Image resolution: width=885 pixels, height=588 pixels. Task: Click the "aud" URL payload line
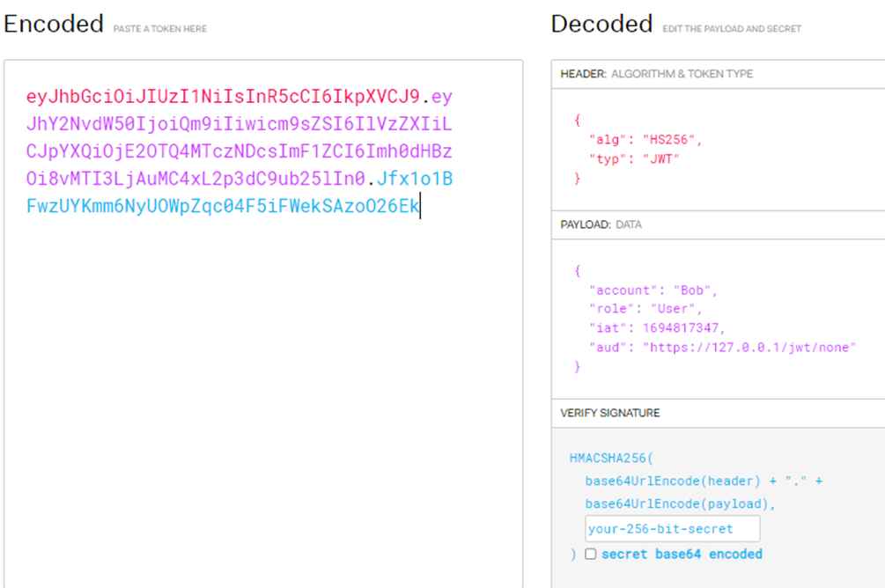[x=722, y=348]
